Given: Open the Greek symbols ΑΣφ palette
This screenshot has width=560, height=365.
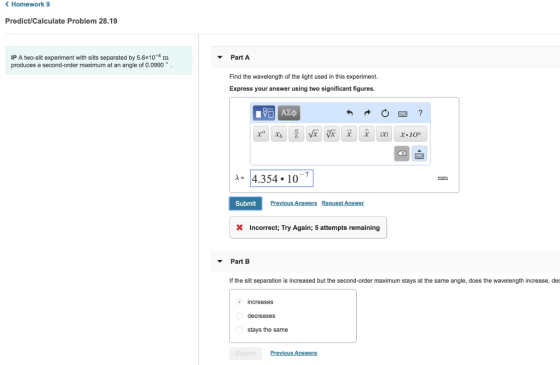Looking at the screenshot, I should pos(289,113).
